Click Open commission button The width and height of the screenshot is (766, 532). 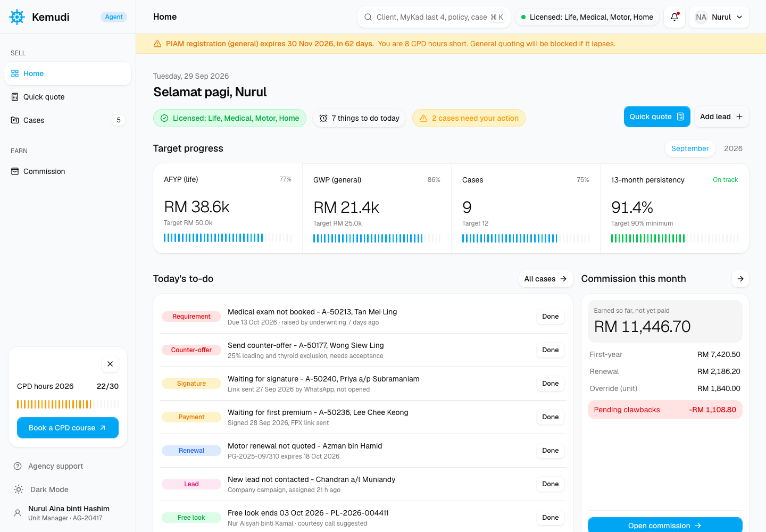tap(665, 525)
